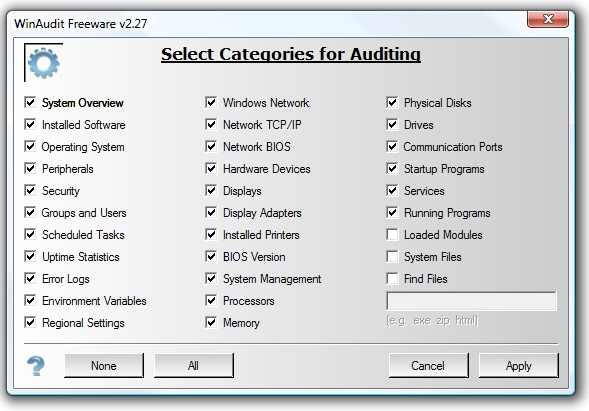Uncheck Physical Disks
The width and height of the screenshot is (589, 411).
point(392,102)
